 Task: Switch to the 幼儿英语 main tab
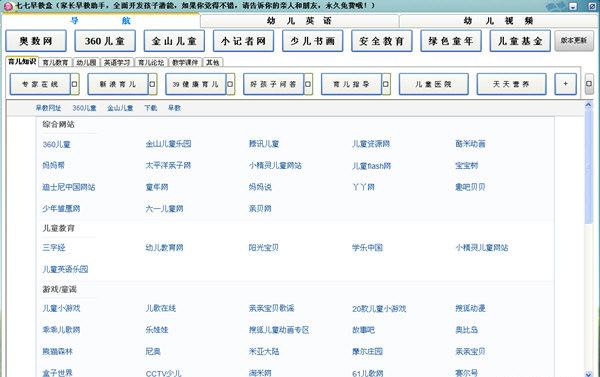(x=299, y=21)
